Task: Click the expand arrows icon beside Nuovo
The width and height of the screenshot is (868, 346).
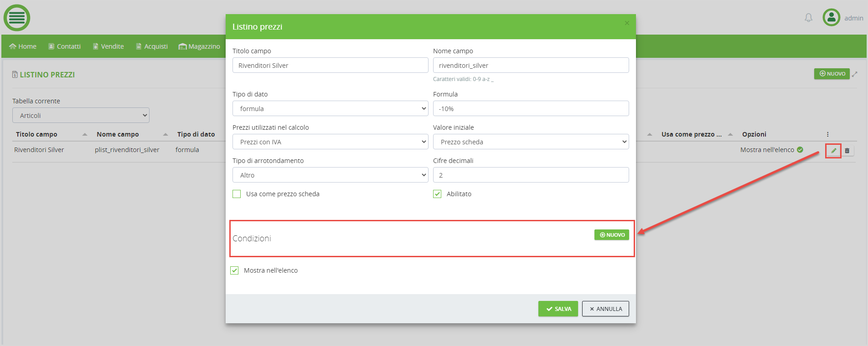Action: coord(855,74)
